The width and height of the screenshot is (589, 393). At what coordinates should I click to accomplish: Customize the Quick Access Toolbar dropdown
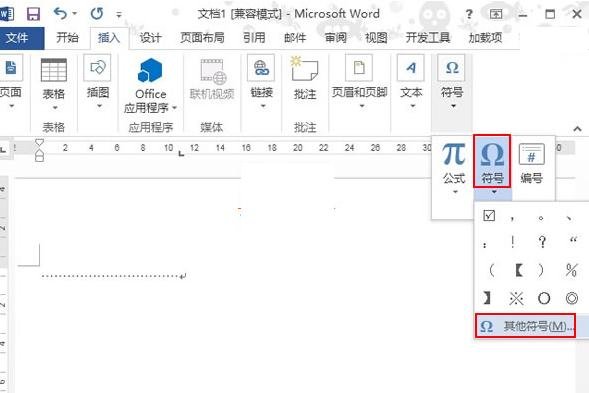119,15
